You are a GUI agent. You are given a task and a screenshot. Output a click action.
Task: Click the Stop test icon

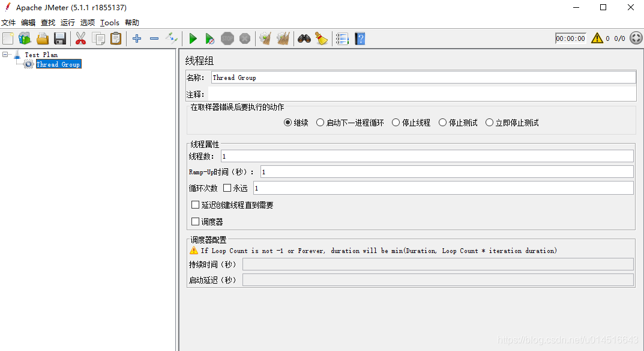[227, 38]
